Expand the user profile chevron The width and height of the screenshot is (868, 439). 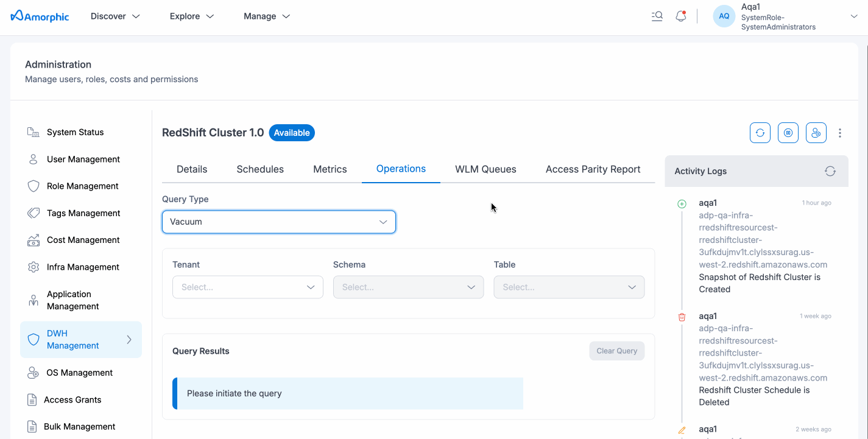click(x=853, y=16)
